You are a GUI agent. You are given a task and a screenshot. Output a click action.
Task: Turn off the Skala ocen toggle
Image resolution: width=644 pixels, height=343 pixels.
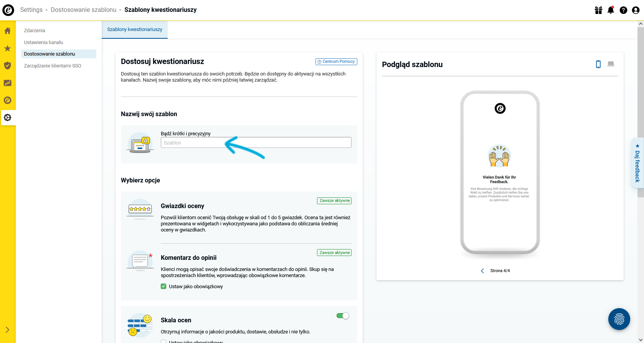click(343, 316)
